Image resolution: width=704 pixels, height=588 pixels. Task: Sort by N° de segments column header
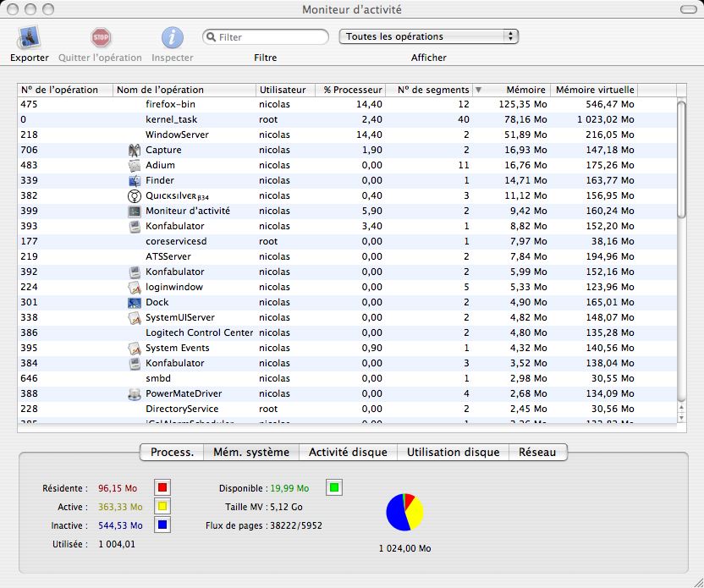429,90
